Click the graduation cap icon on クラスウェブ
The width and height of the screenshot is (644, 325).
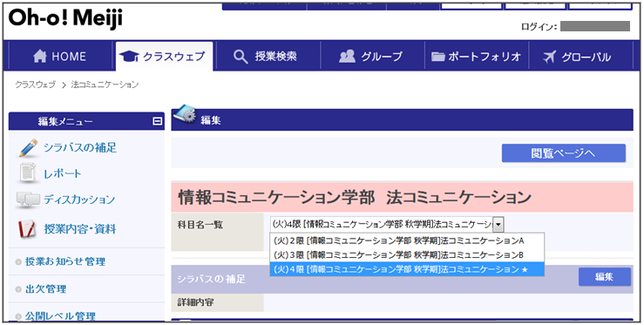pos(129,57)
